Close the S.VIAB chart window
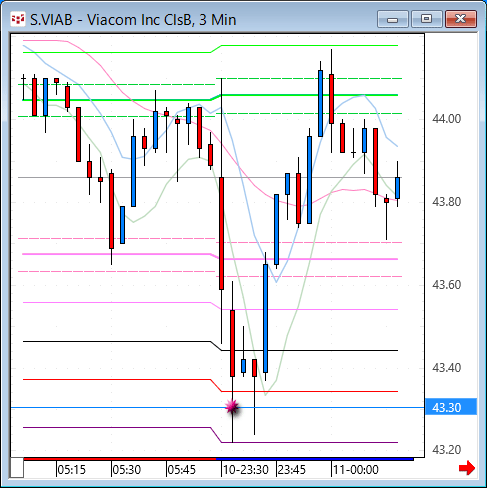Image resolution: width=487 pixels, height=488 pixels. tap(461, 19)
